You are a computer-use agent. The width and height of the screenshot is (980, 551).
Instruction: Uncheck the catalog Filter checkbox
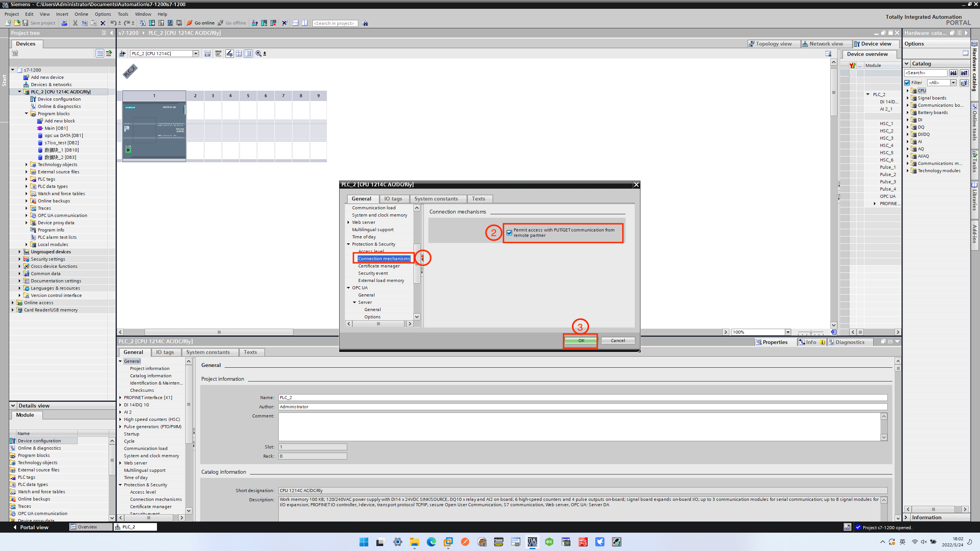point(907,83)
